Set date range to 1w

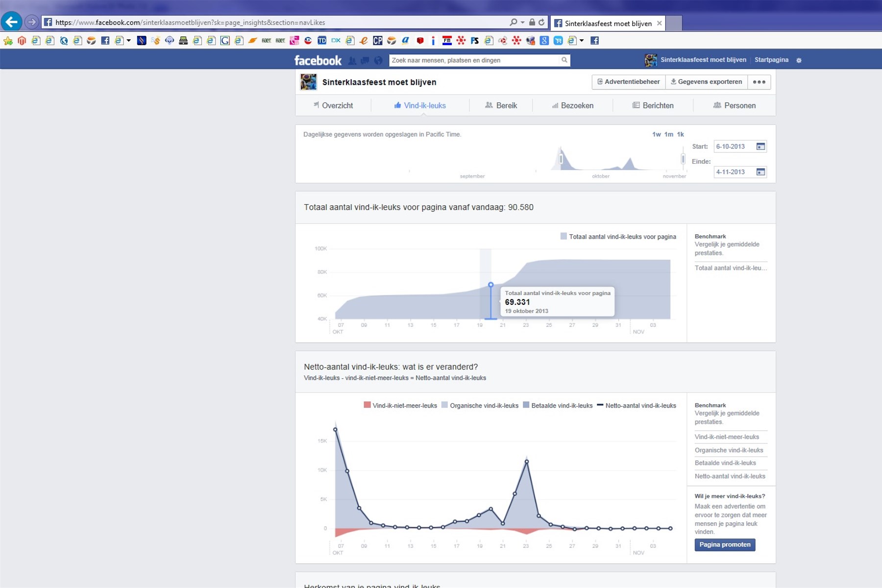coord(656,134)
